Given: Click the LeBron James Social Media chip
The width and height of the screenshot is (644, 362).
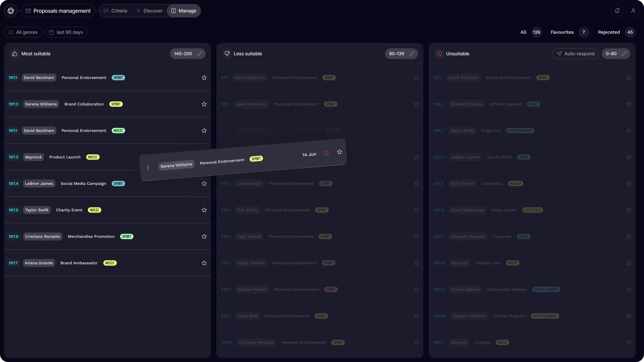Looking at the screenshot, I should click(39, 184).
